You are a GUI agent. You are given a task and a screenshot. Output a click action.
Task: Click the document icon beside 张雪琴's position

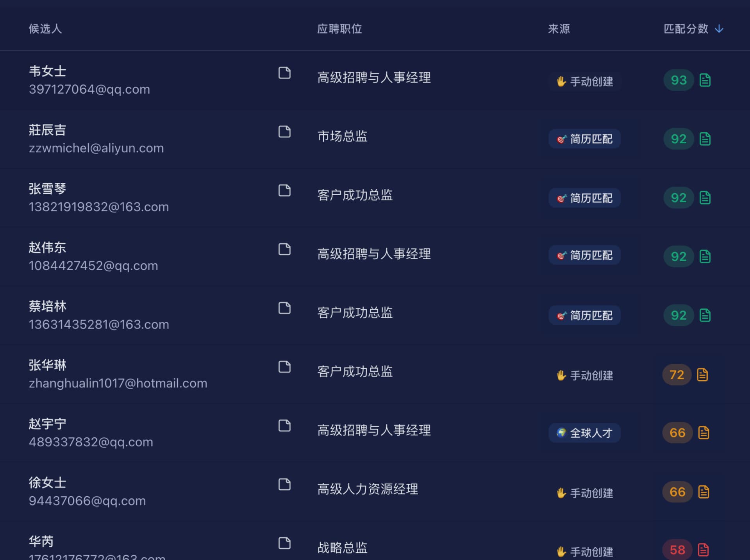coord(284,191)
